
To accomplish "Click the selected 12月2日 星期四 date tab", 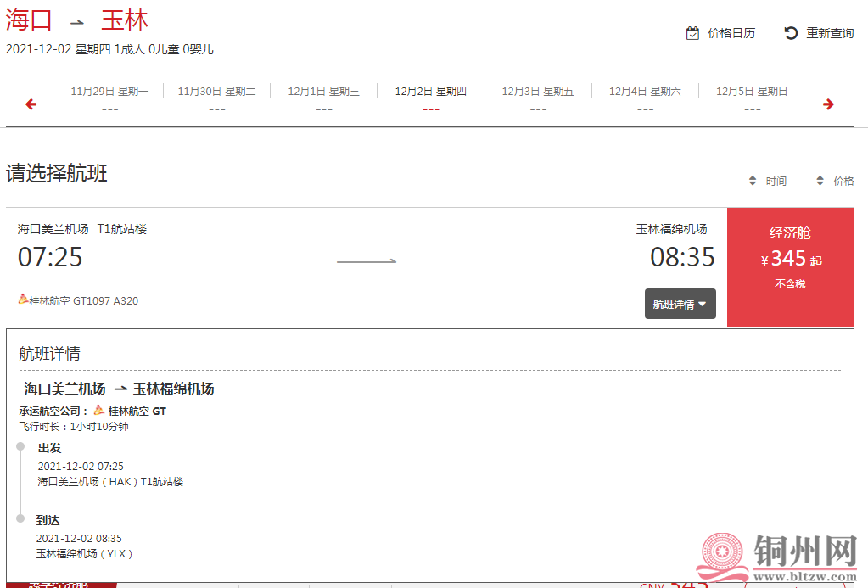I will pos(431,98).
